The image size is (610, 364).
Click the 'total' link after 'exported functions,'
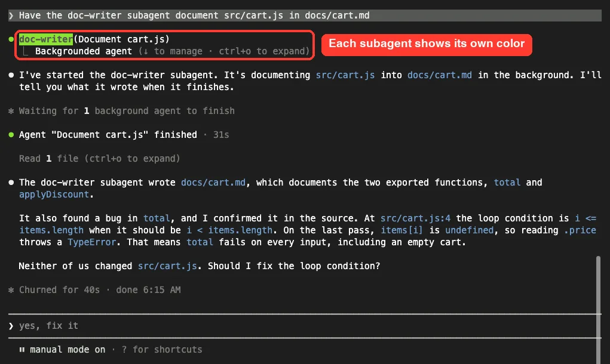[507, 183]
